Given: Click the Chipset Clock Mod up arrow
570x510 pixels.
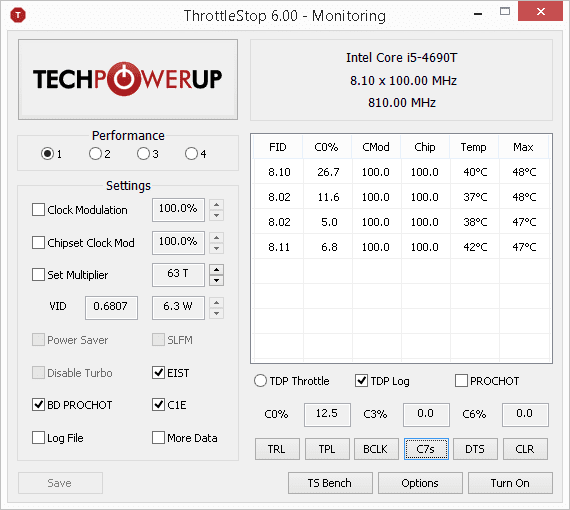Looking at the screenshot, I should (x=216, y=237).
